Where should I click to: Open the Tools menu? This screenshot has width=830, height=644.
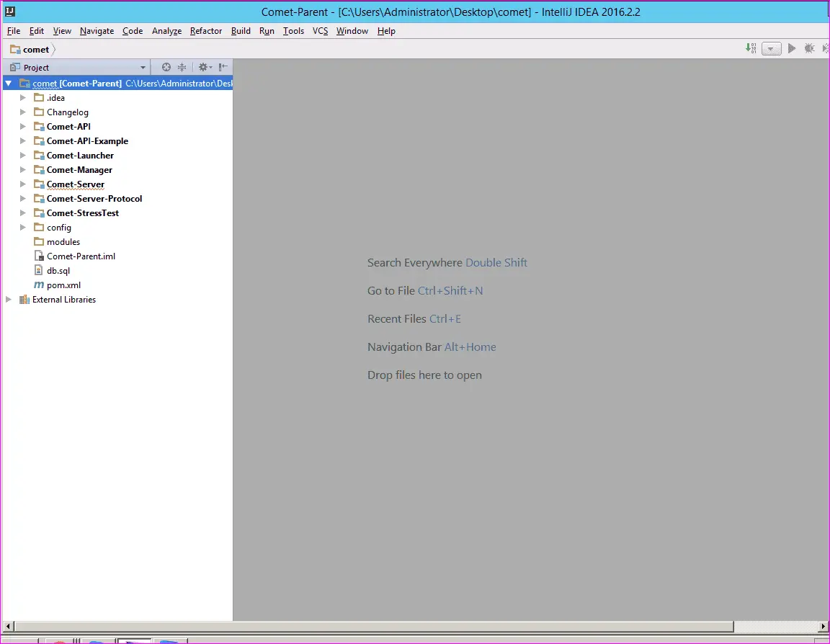click(293, 31)
